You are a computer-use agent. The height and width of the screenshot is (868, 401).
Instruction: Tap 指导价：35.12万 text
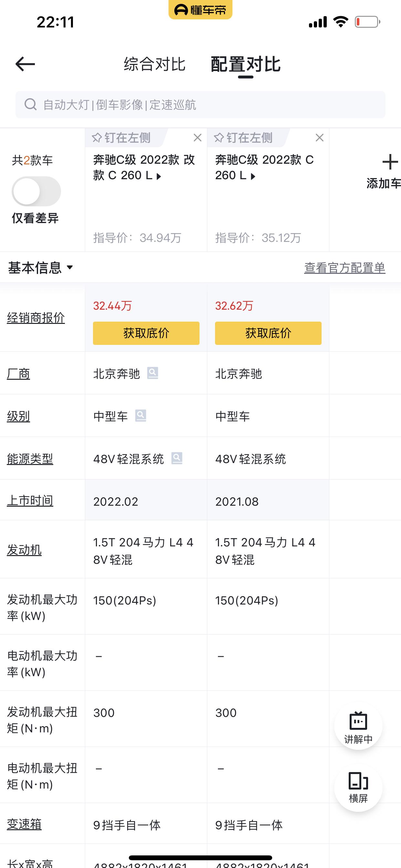coord(258,238)
